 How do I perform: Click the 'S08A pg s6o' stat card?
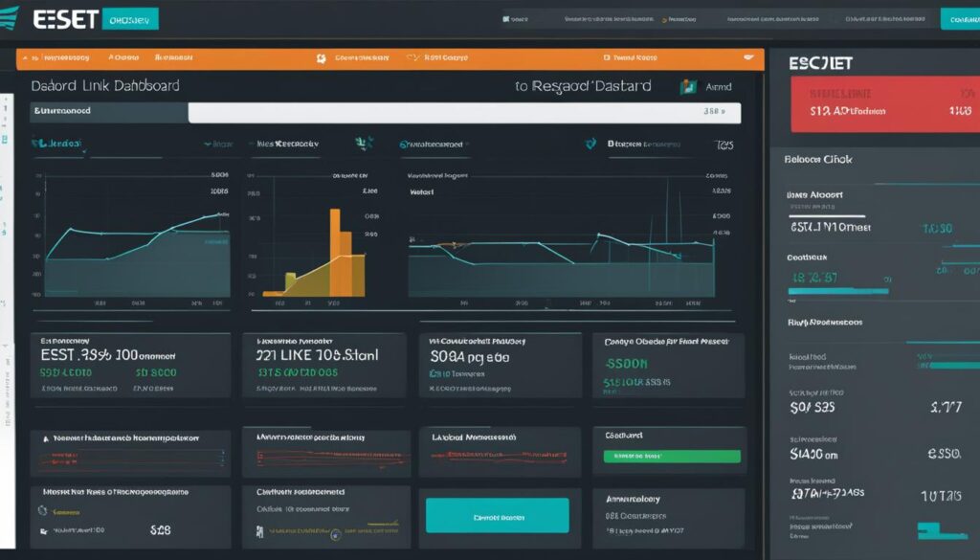pos(500,365)
